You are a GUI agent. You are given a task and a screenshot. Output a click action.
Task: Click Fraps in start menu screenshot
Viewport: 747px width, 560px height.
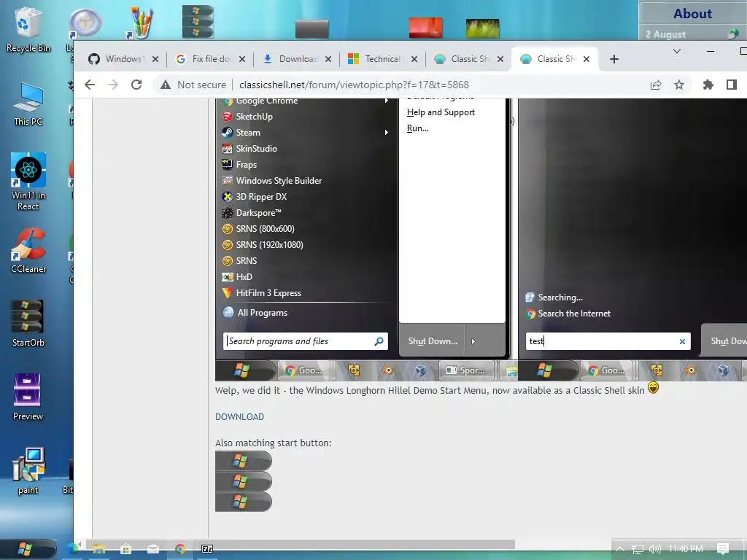pos(247,165)
